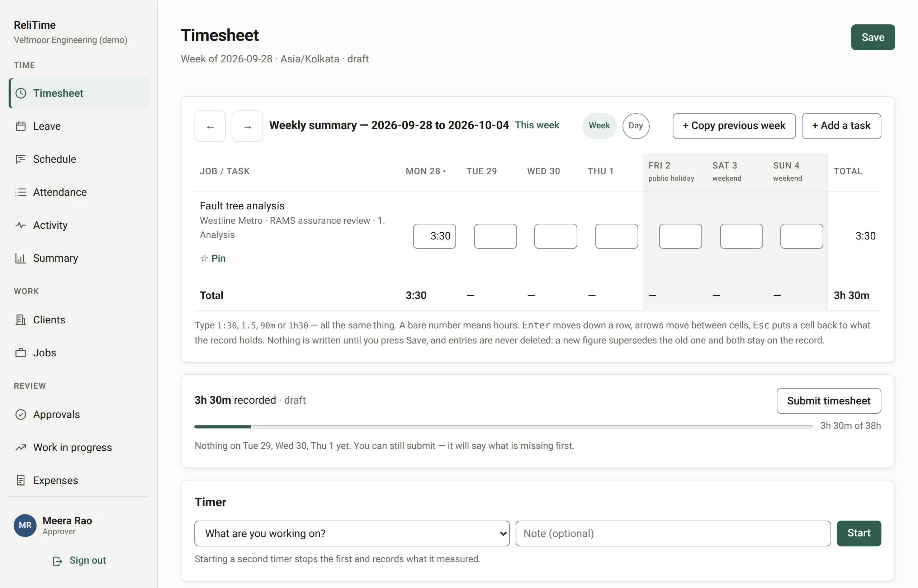
Task: Start the timer
Action: 859,534
